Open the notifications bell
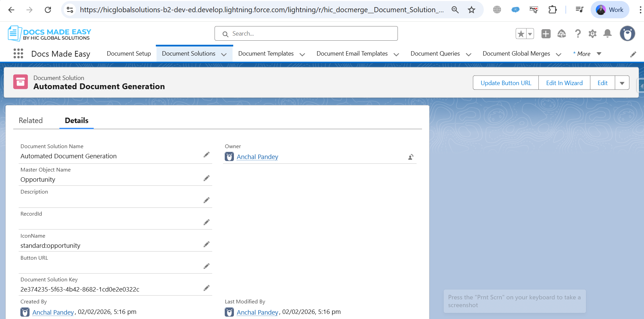Viewport: 644px width, 319px height. [607, 34]
